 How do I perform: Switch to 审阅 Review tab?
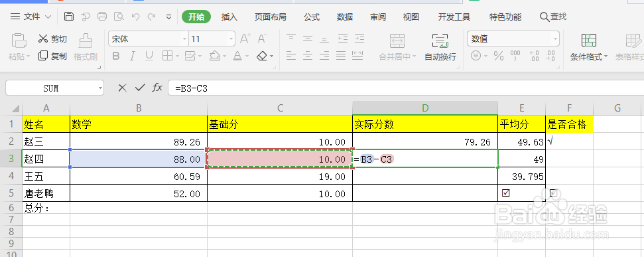[378, 17]
